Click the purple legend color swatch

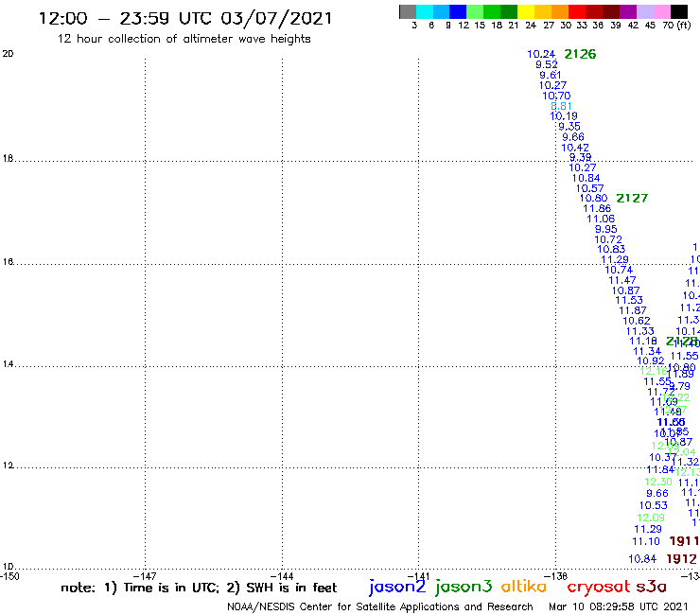coord(628,11)
